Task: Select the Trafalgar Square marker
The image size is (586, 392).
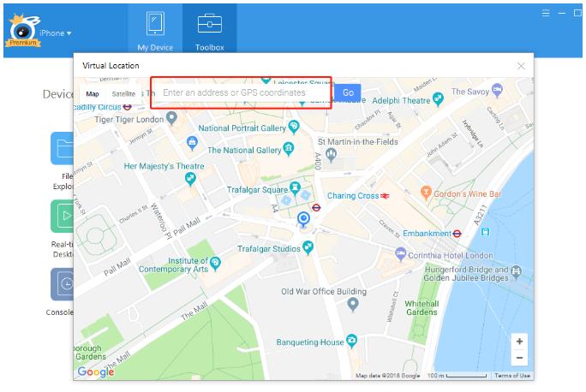Action: tap(296, 187)
